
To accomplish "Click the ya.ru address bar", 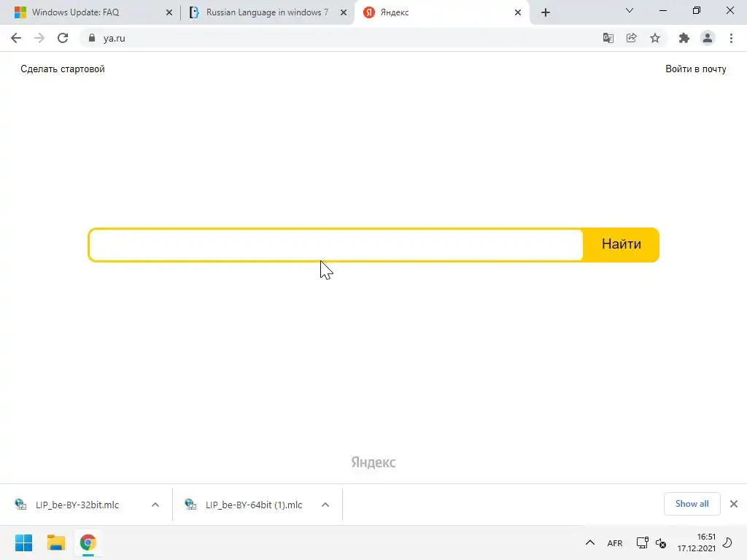I will point(341,38).
